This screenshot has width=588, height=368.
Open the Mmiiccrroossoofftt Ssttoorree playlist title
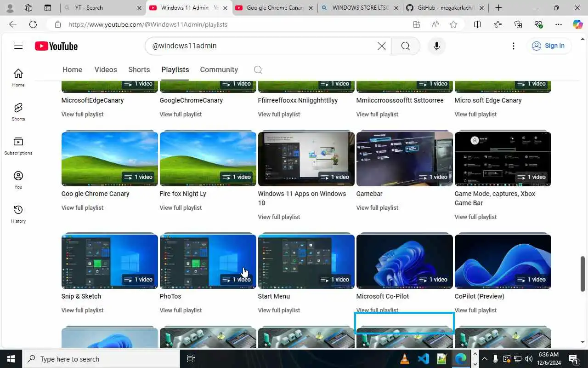coord(400,100)
